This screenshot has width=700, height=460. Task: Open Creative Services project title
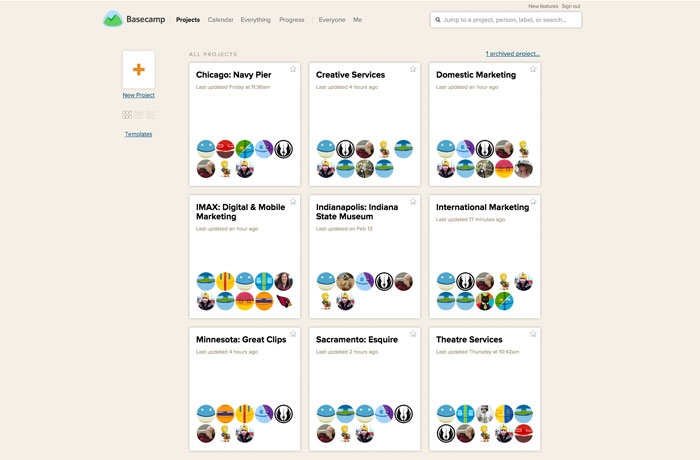tap(350, 75)
